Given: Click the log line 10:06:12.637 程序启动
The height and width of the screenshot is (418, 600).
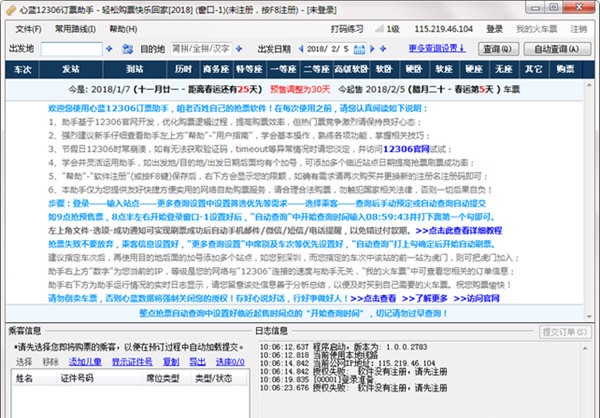Looking at the screenshot, I should pos(343,347).
